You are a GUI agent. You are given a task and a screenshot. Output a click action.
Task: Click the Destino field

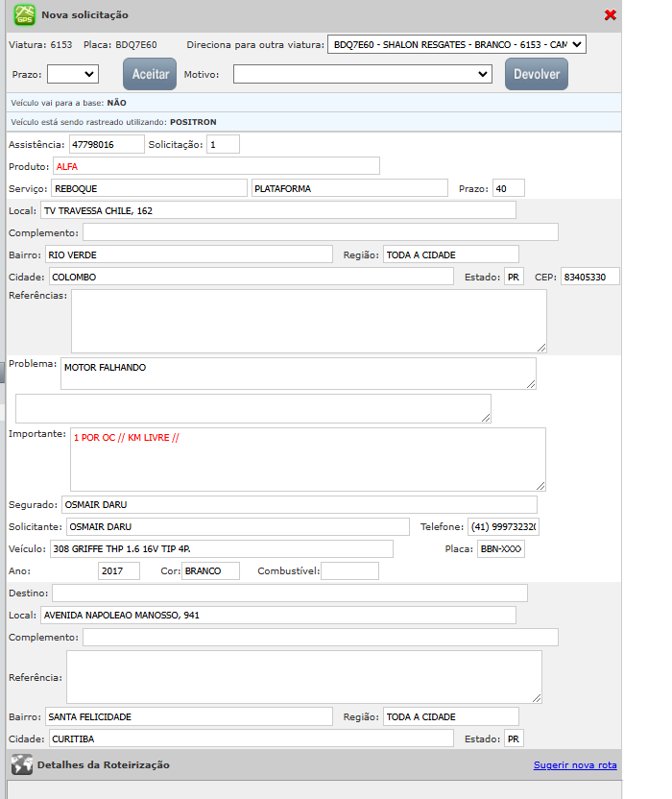point(289,593)
